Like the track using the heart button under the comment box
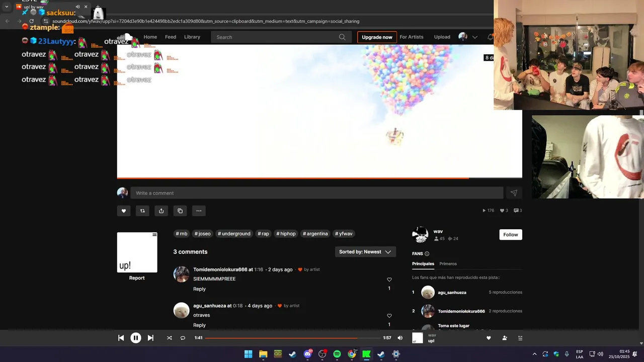The image size is (644, 362). click(x=124, y=211)
